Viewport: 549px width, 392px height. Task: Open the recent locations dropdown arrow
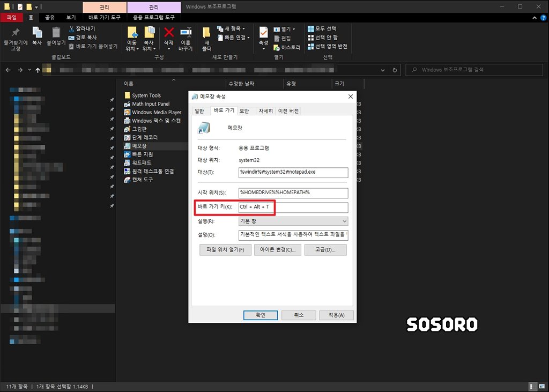tap(29, 70)
